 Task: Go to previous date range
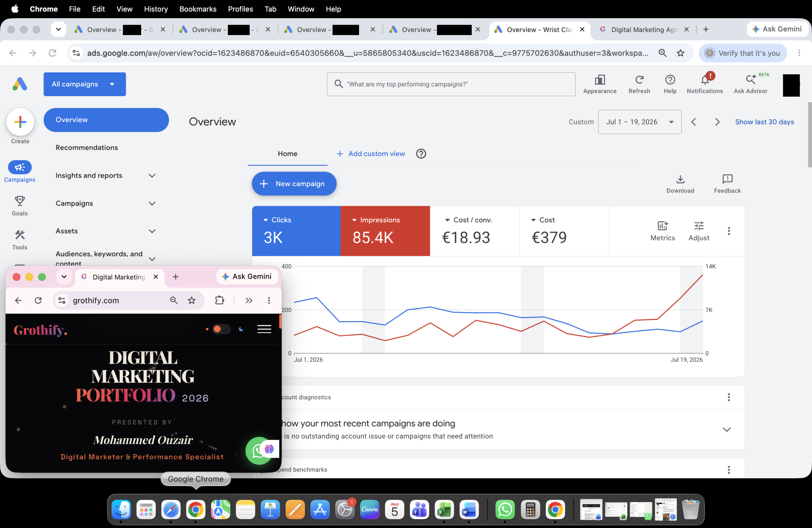tap(693, 122)
